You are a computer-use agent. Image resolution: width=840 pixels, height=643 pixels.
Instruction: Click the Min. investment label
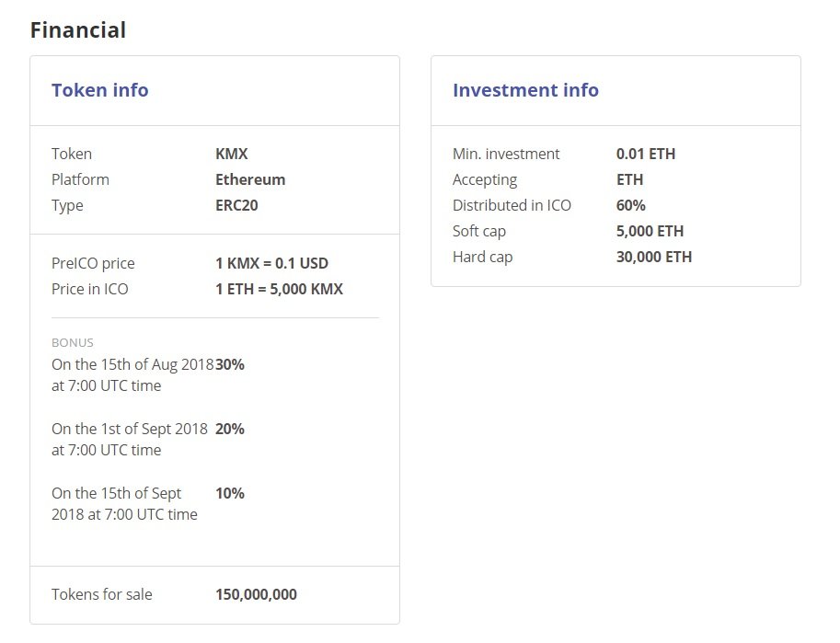coord(506,154)
